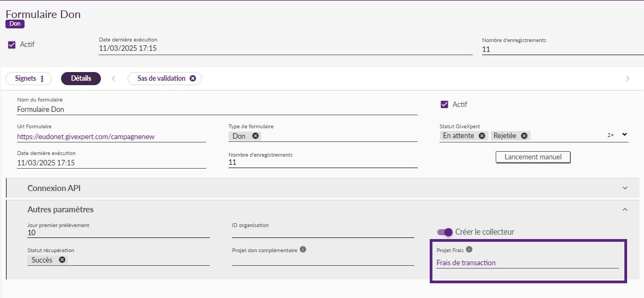Click the Projet Frais info icon
The image size is (644, 298).
[469, 249]
